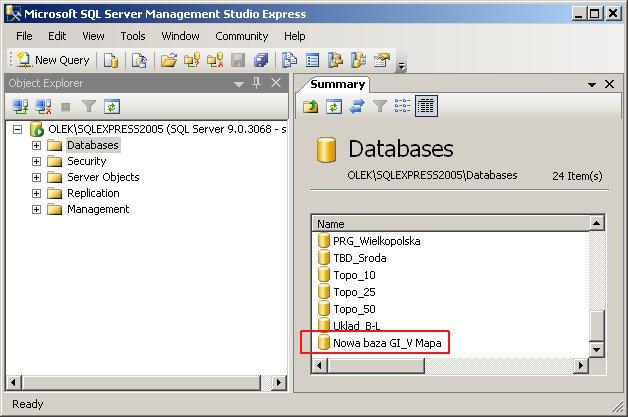The height and width of the screenshot is (417, 628).
Task: Toggle the Object Explorer auto-hide pin
Action: [257, 83]
